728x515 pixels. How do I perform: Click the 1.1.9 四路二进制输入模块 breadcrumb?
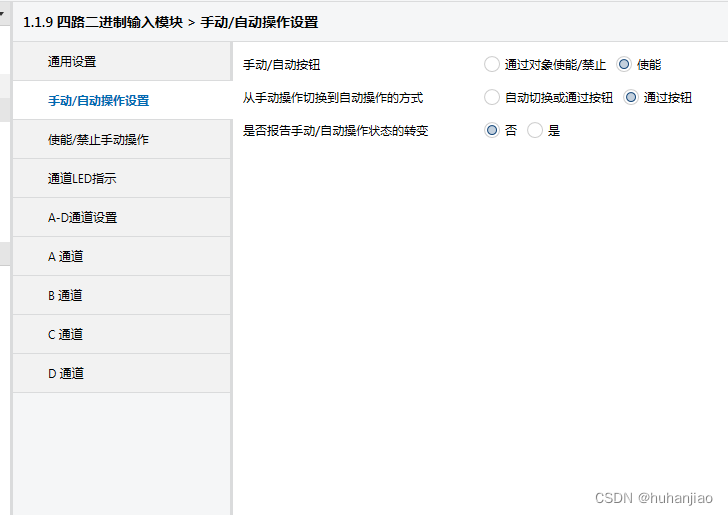(102, 22)
